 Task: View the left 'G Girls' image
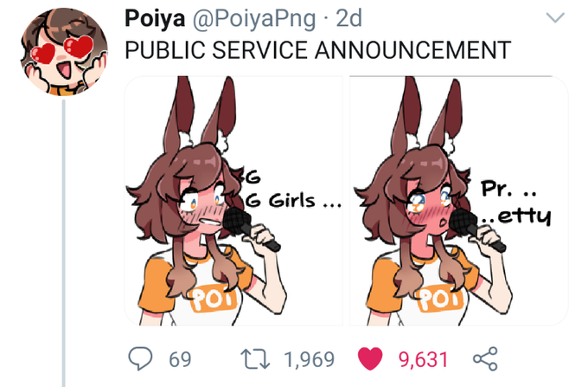233,201
